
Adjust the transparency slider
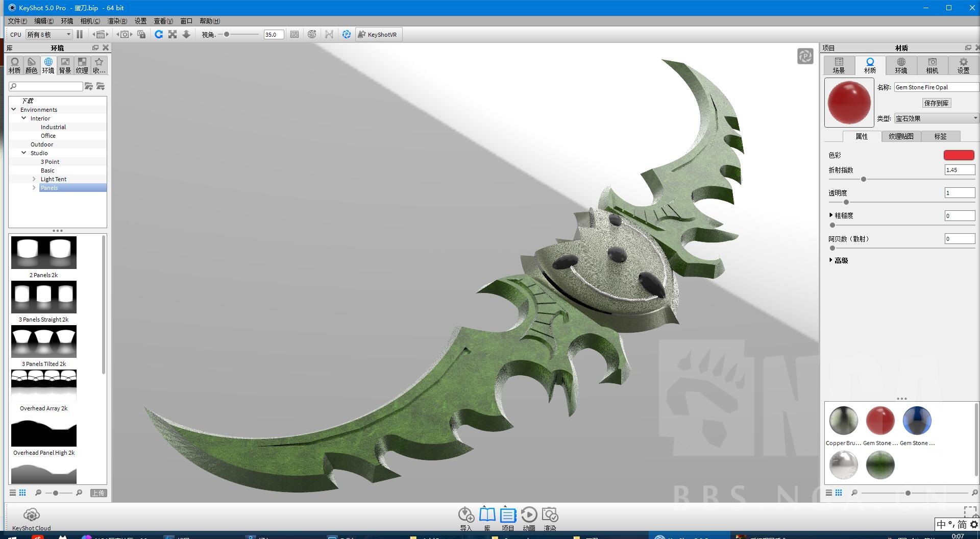click(846, 202)
